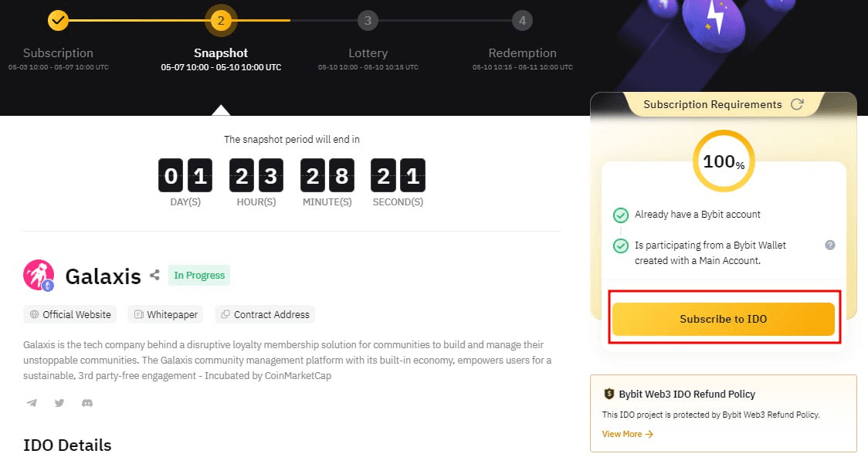This screenshot has width=868, height=464.
Task: Click the Galaxis project logo
Action: [x=39, y=275]
